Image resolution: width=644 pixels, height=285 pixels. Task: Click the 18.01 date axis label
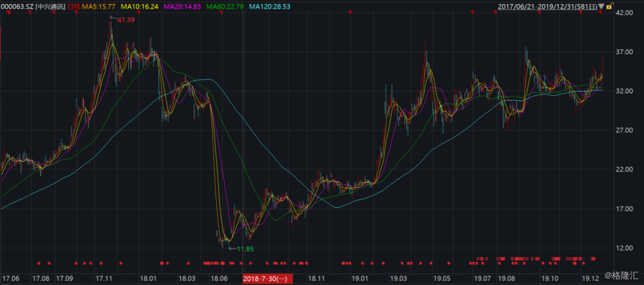[148, 279]
